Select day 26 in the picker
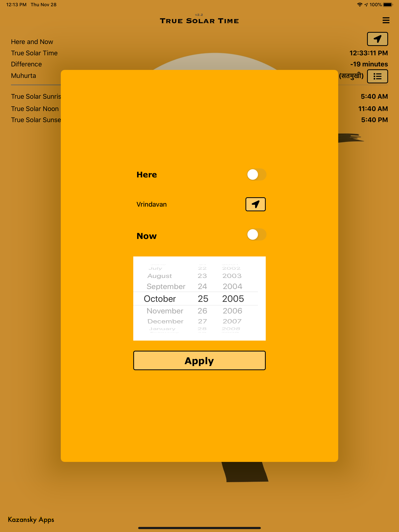The image size is (399, 532). pyautogui.click(x=202, y=311)
